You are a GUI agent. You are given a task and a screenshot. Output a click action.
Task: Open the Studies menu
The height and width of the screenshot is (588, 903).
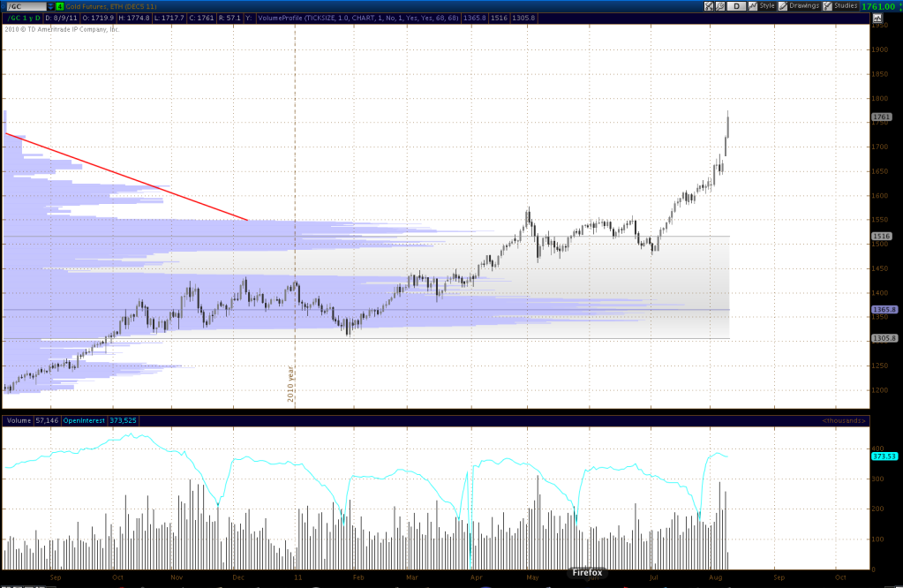(847, 6)
